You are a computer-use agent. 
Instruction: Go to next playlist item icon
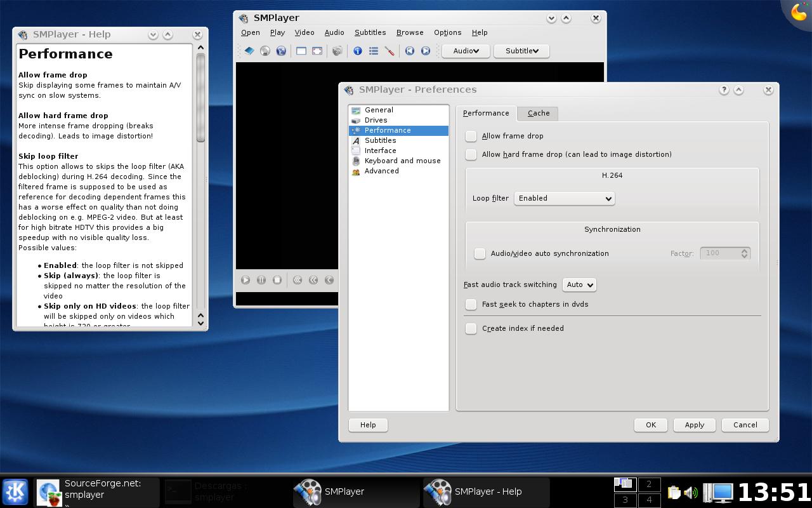426,51
